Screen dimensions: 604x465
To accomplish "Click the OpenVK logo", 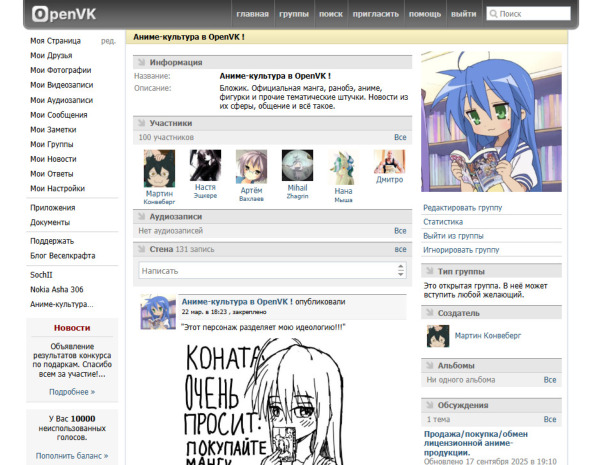I will point(64,14).
